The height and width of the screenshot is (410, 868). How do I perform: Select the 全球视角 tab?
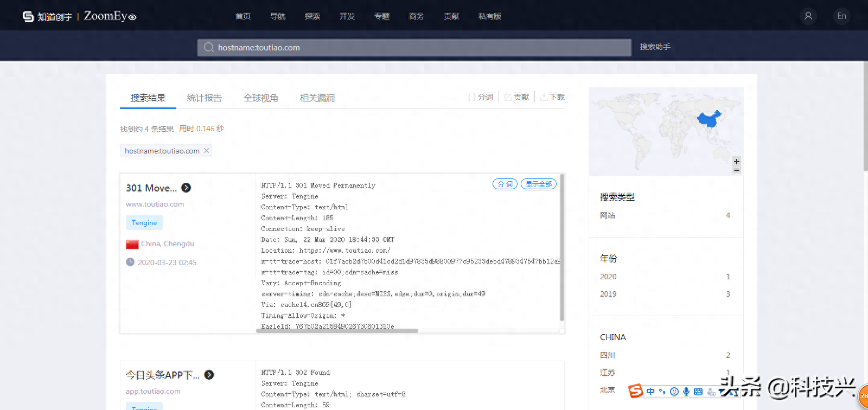(x=261, y=98)
